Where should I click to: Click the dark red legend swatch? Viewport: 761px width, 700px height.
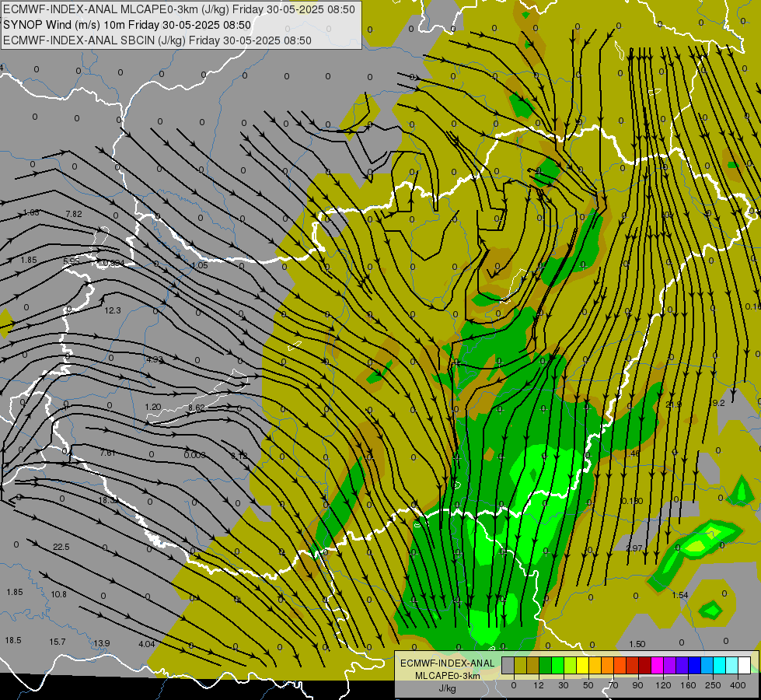[644, 665]
